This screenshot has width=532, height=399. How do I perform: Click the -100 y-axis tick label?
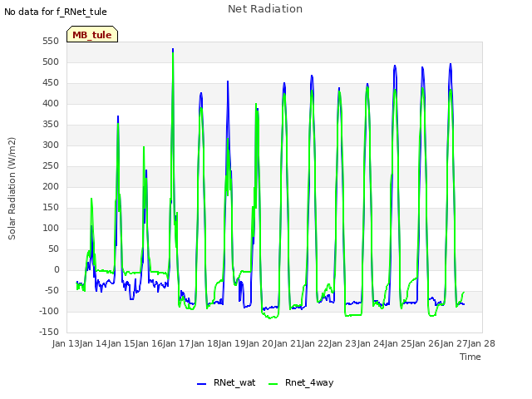[x=49, y=312]
